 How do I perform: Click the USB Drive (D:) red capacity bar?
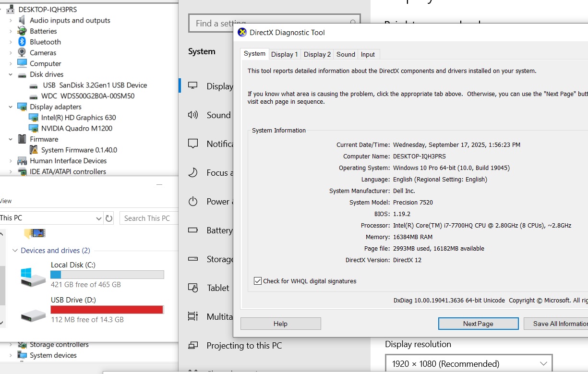point(107,310)
